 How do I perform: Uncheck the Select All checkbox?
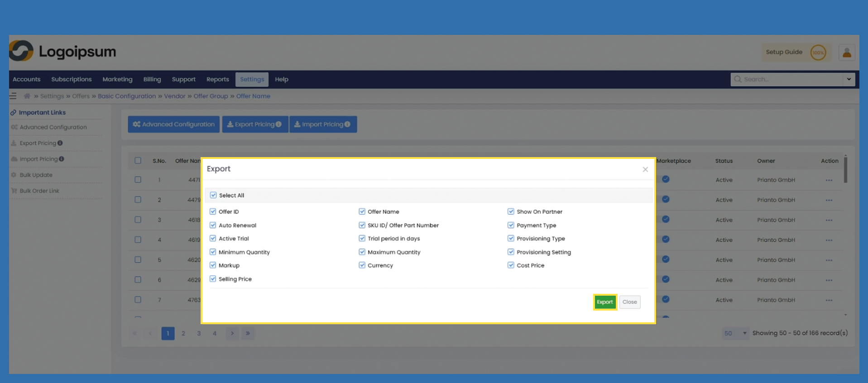[x=213, y=195]
